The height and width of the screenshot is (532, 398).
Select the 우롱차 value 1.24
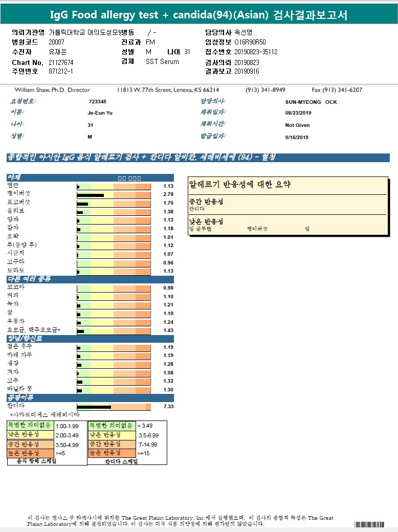point(168,322)
